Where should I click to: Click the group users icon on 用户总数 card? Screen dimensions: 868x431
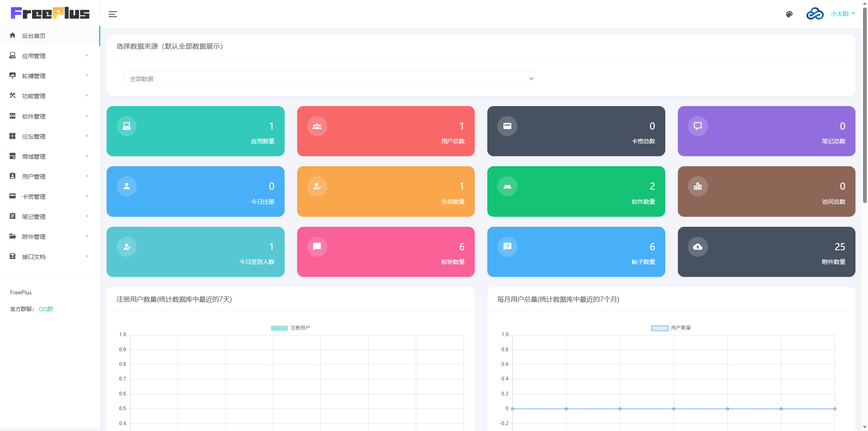point(317,126)
